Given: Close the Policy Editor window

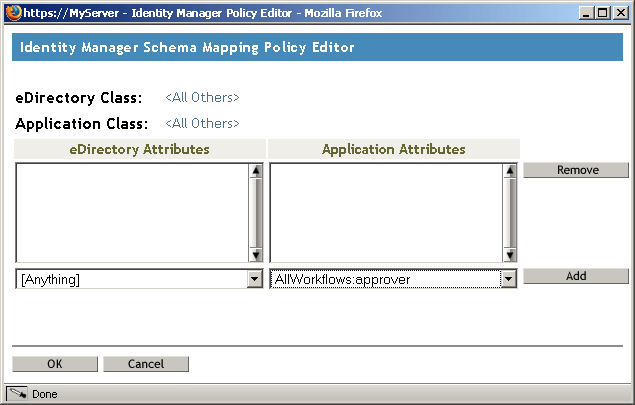Looking at the screenshot, I should pyautogui.click(x=620, y=13).
